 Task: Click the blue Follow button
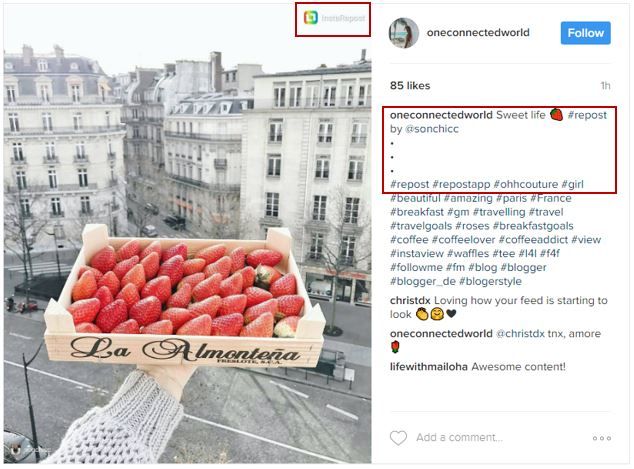585,33
